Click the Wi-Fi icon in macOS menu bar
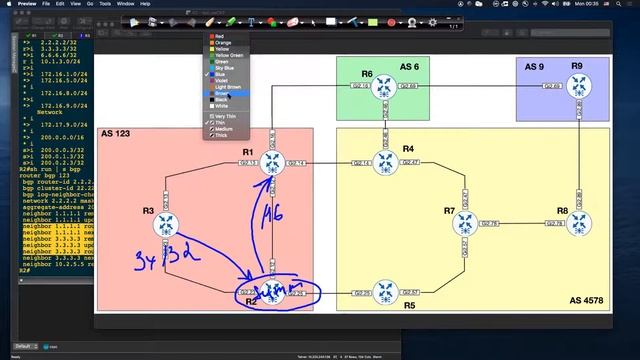640x360 pixels. [x=545, y=4]
